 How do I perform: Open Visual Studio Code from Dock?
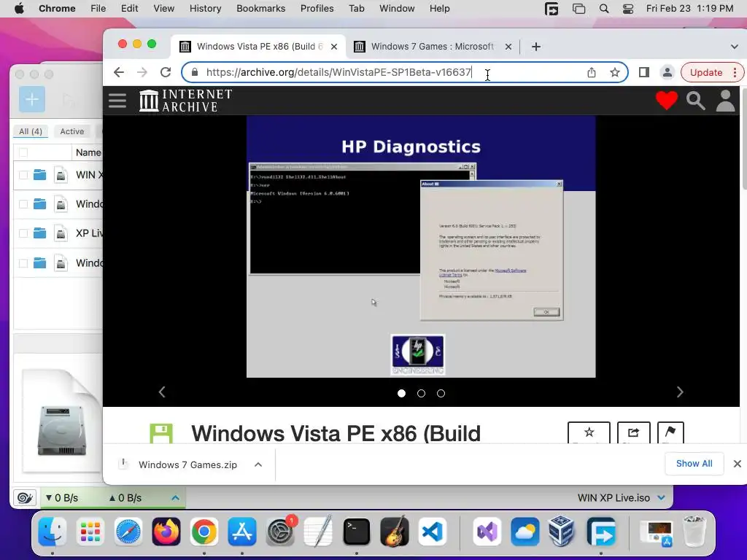[x=433, y=532]
